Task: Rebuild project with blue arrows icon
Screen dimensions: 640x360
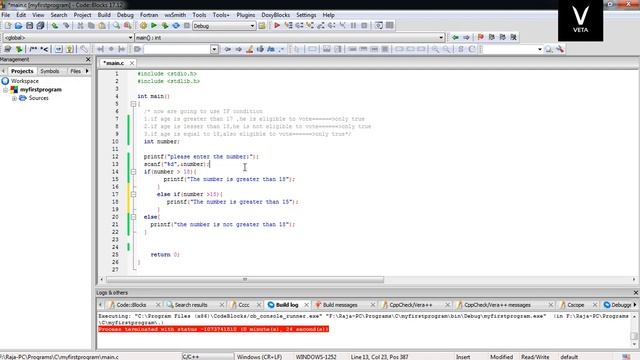Action: [176, 26]
